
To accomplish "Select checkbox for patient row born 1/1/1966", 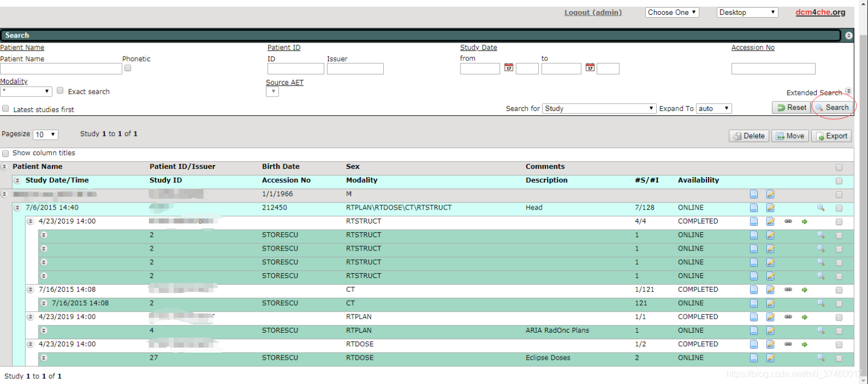I will [839, 195].
